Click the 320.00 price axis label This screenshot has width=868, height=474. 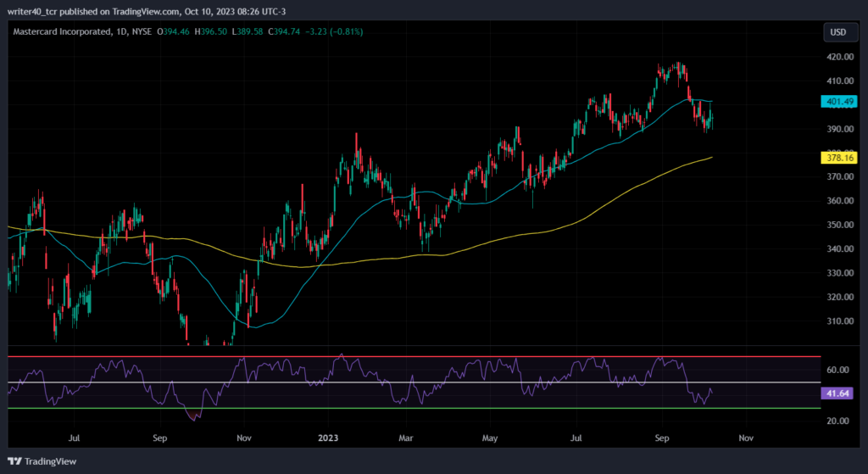[x=840, y=297]
